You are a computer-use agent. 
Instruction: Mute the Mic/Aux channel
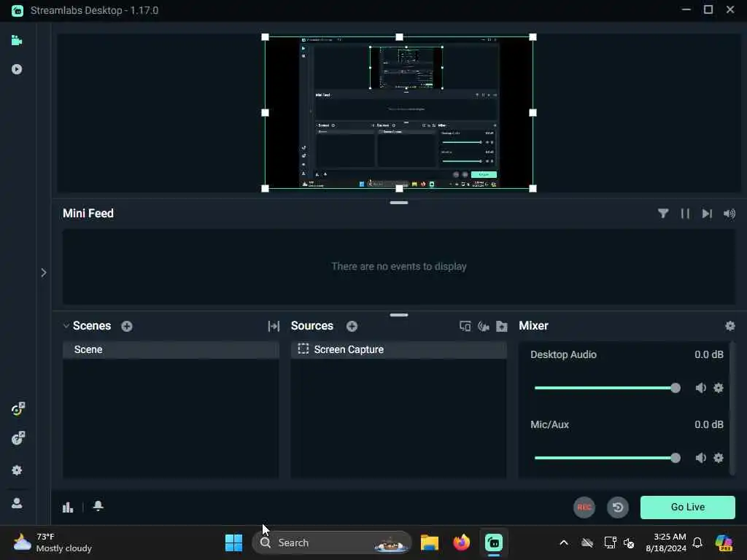click(x=700, y=458)
